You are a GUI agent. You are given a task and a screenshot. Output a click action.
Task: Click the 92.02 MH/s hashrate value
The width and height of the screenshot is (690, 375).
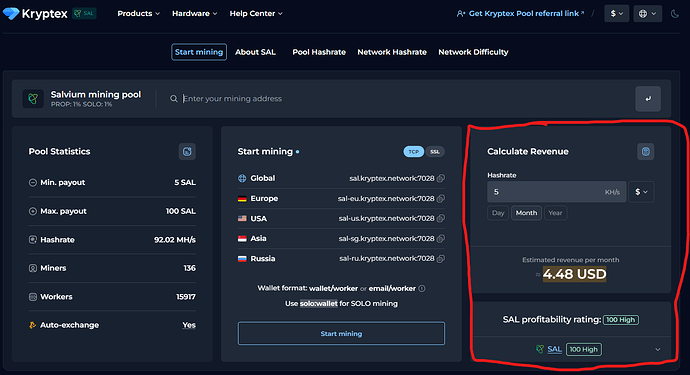pyautogui.click(x=175, y=240)
